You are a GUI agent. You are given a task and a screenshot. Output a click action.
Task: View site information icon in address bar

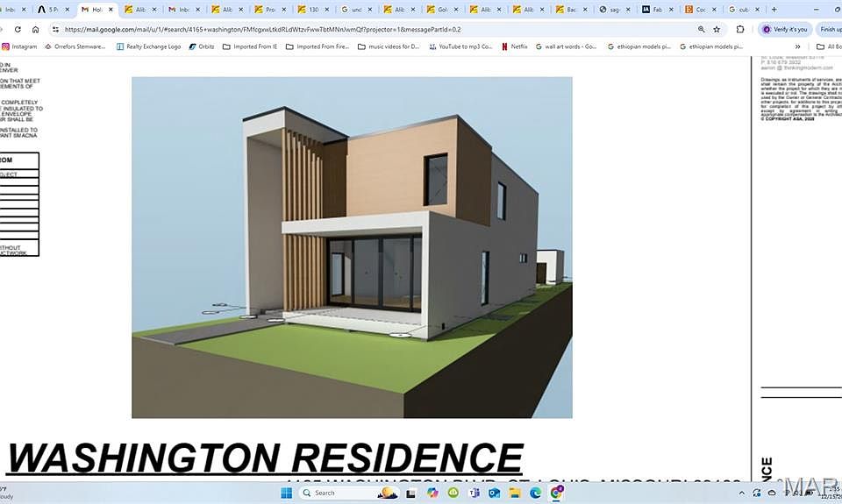point(55,30)
